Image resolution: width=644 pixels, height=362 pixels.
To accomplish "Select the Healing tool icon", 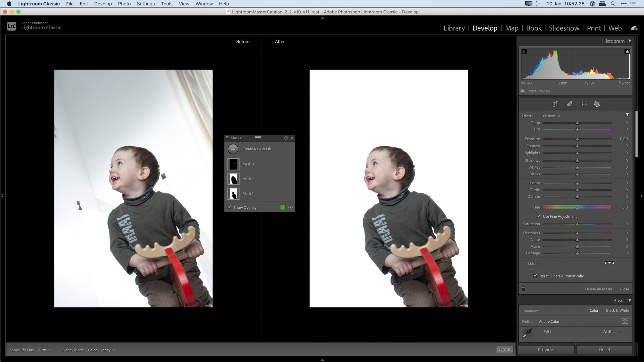I will pos(570,104).
